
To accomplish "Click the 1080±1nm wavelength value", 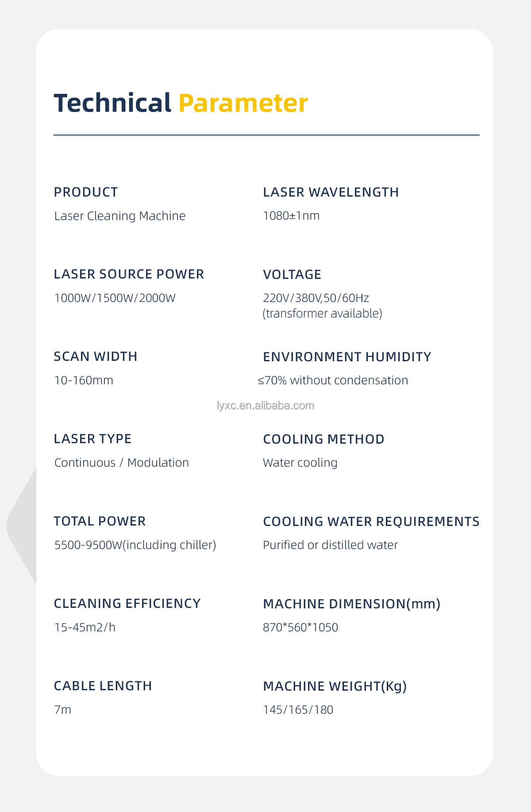I will (291, 216).
